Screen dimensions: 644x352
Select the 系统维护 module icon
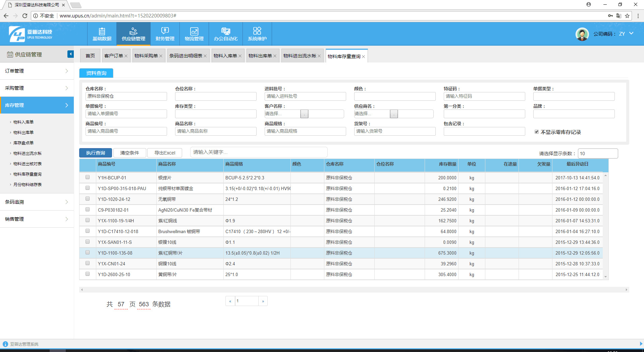tap(257, 34)
